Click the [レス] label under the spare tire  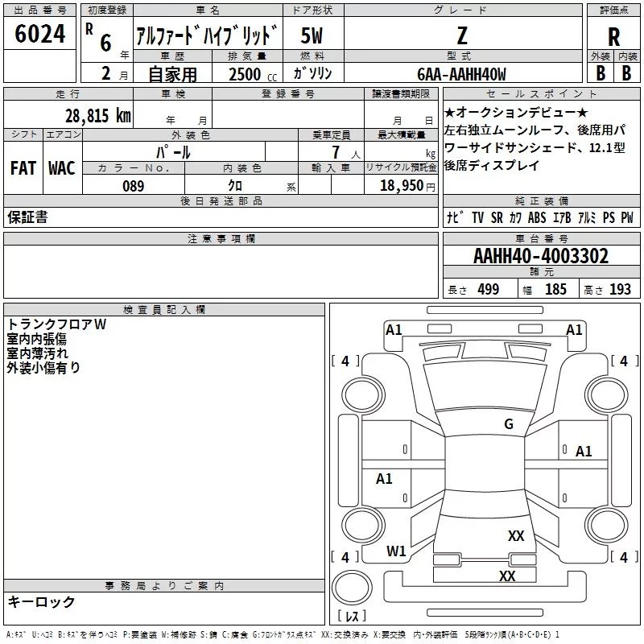(x=352, y=617)
